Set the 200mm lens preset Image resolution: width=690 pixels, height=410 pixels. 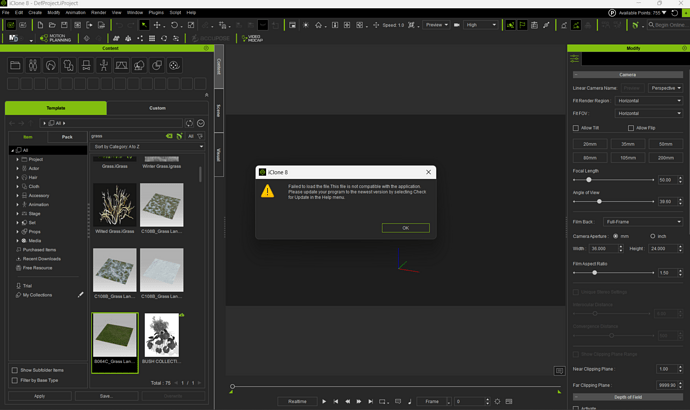pyautogui.click(x=665, y=157)
